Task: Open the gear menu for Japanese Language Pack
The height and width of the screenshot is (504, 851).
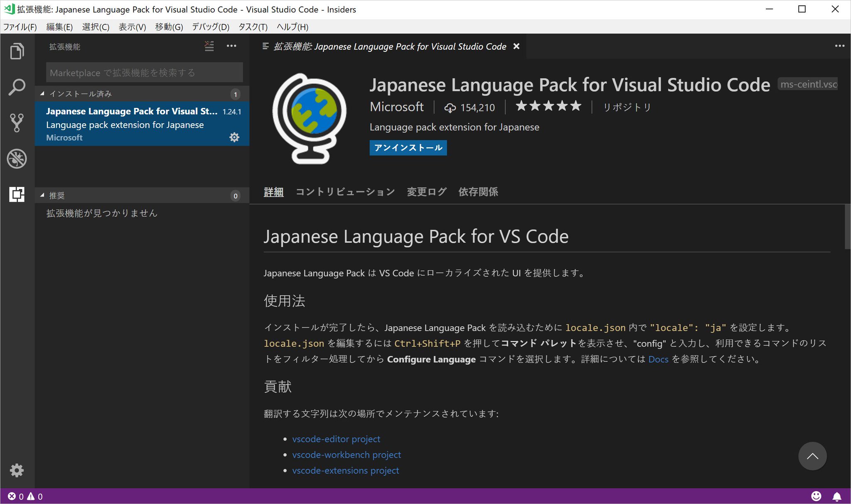Action: point(234,137)
